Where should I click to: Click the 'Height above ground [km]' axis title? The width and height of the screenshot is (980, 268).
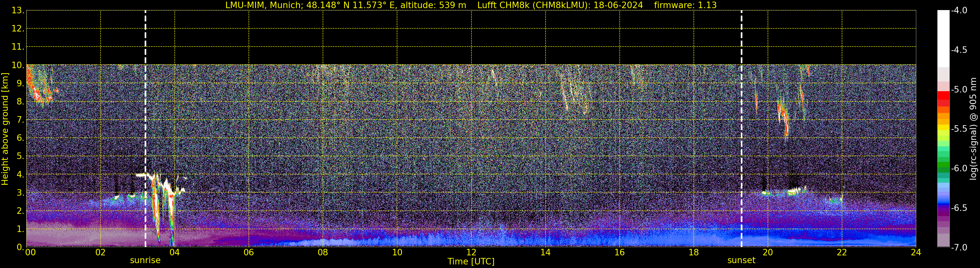point(5,129)
